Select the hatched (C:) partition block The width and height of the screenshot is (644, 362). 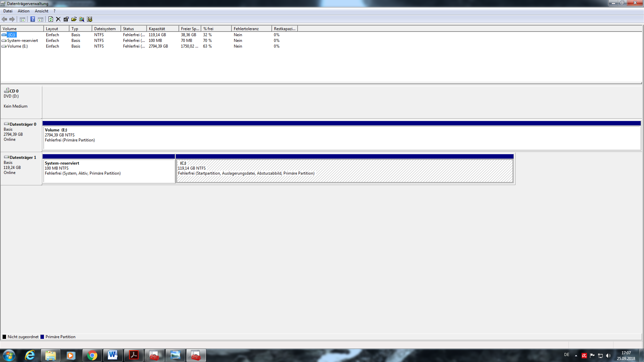pos(344,171)
